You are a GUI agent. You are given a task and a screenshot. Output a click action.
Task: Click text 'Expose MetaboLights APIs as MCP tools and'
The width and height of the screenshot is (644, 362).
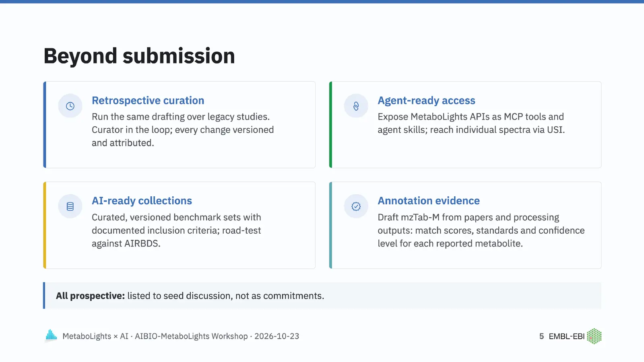471,117
